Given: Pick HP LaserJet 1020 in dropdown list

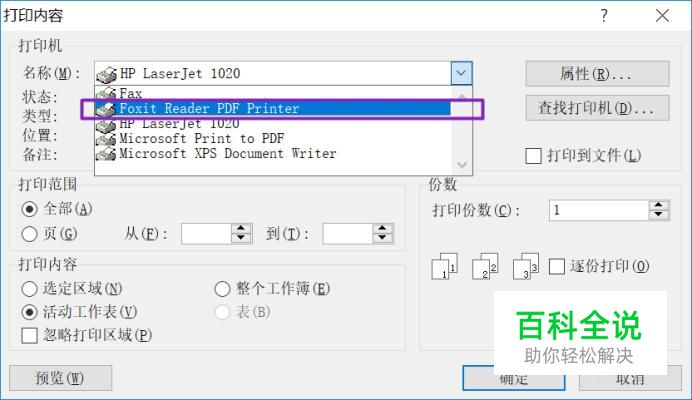Looking at the screenshot, I should point(273,124).
